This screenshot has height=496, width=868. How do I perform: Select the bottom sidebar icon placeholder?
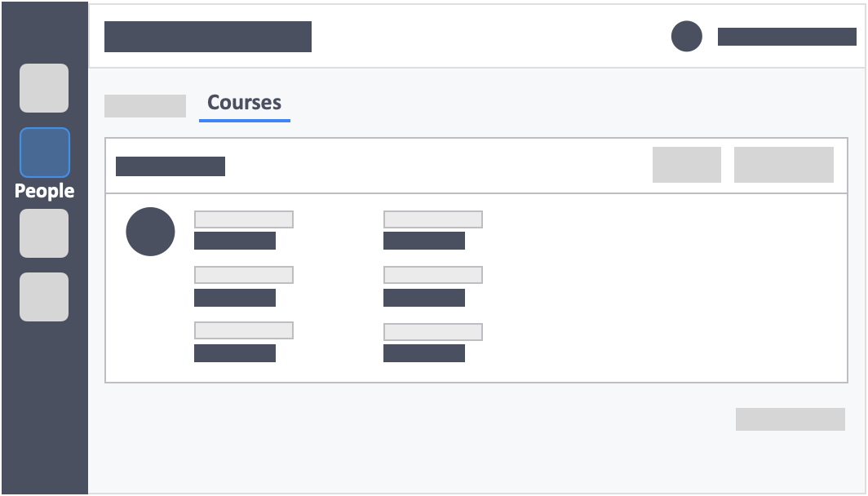pyautogui.click(x=44, y=297)
